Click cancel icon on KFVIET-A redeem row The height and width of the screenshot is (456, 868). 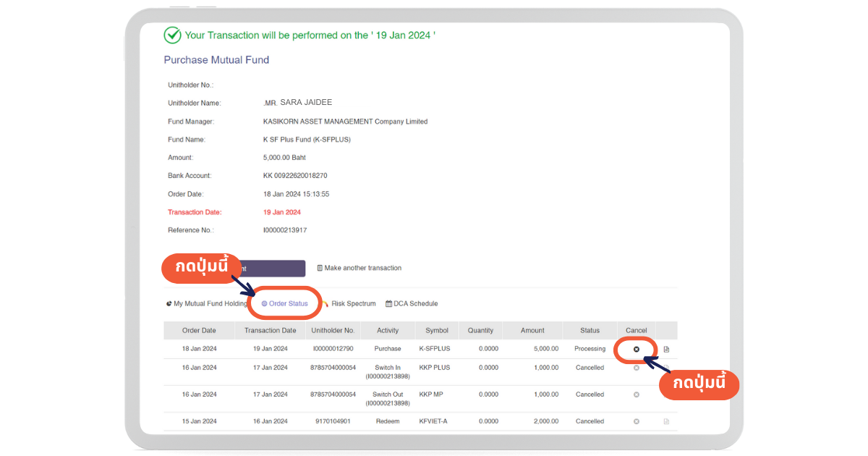(637, 421)
